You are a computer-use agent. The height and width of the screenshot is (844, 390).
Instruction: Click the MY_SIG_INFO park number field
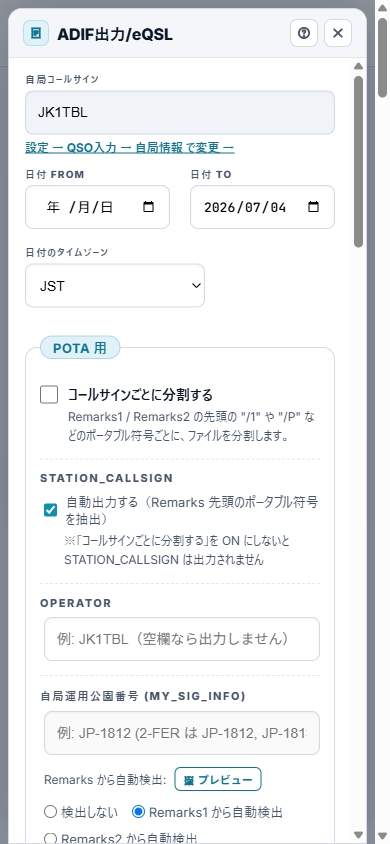[182, 733]
